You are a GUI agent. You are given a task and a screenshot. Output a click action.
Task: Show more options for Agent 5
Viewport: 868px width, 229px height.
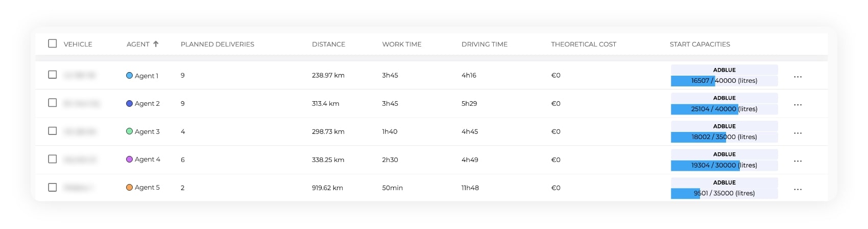798,189
